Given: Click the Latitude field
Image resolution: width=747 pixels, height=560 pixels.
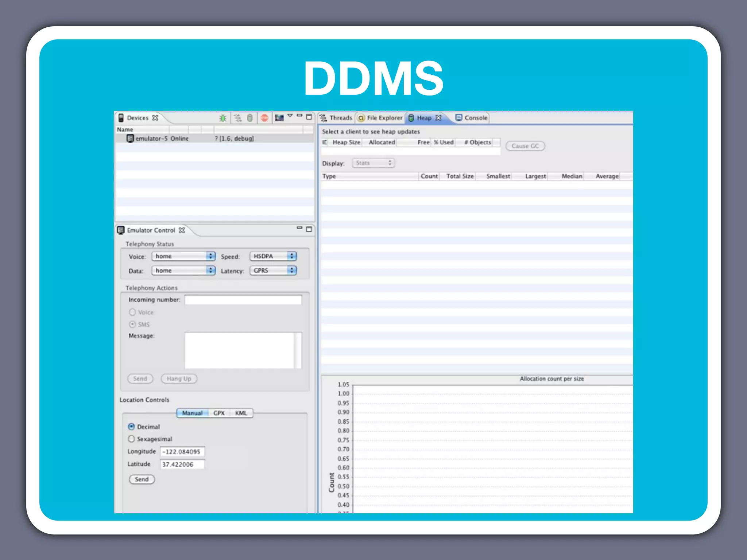Looking at the screenshot, I should 182,464.
